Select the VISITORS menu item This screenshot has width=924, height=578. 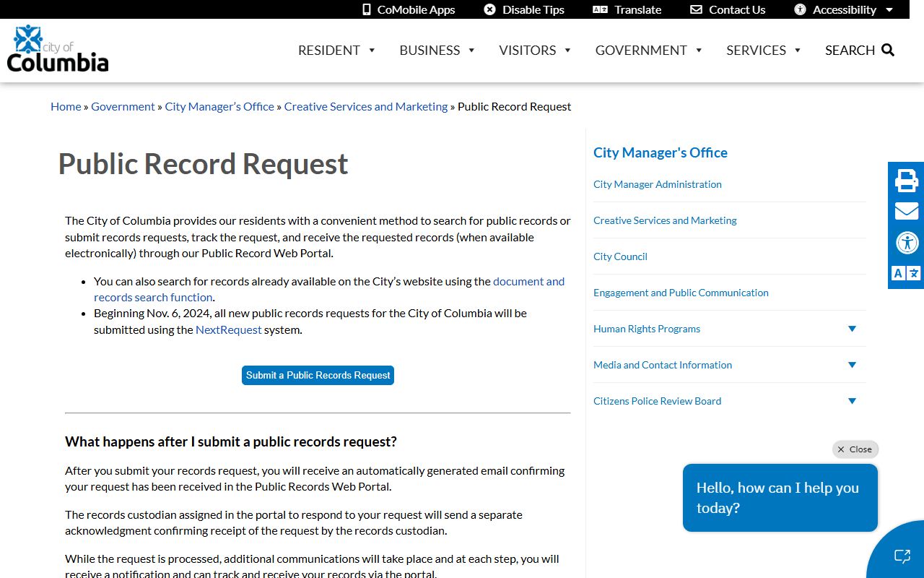coord(528,50)
